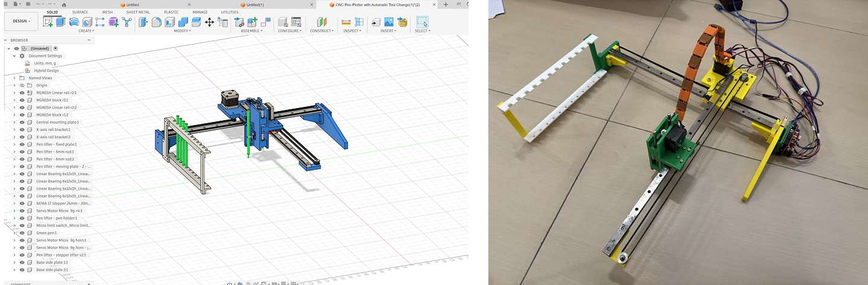Image resolution: width=868 pixels, height=285 pixels.
Task: Select the Combine tool
Action: [183, 22]
